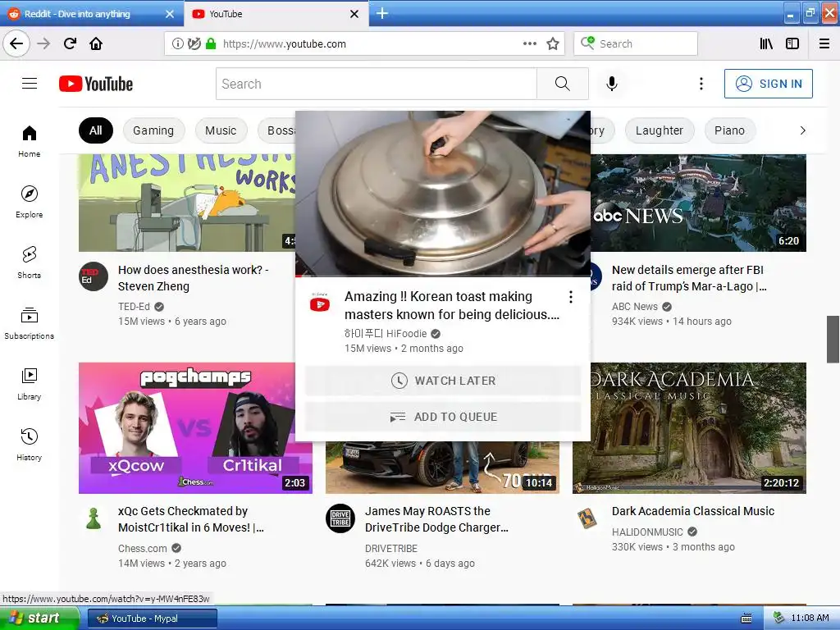This screenshot has height=630, width=840.
Task: Open the anesthesia TED-Ed video thumbnail
Action: 187,203
